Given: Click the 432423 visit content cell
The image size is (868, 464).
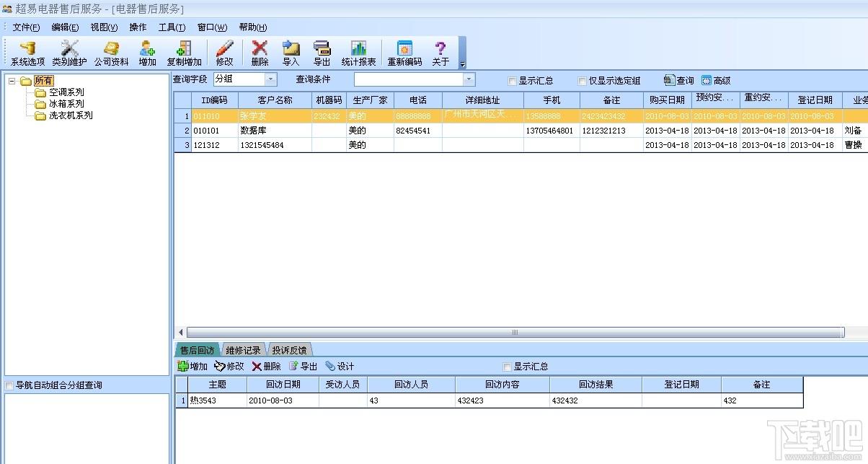Looking at the screenshot, I should [502, 400].
